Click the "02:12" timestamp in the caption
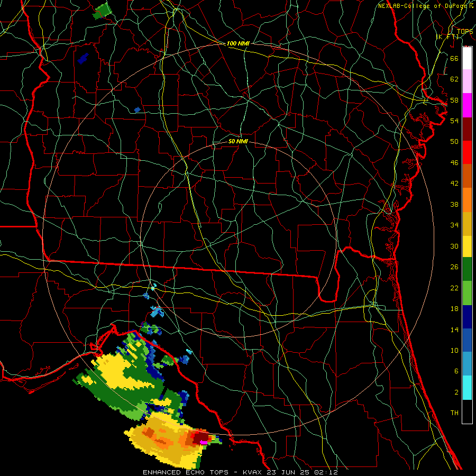This screenshot has width=476, height=476. pos(327,472)
